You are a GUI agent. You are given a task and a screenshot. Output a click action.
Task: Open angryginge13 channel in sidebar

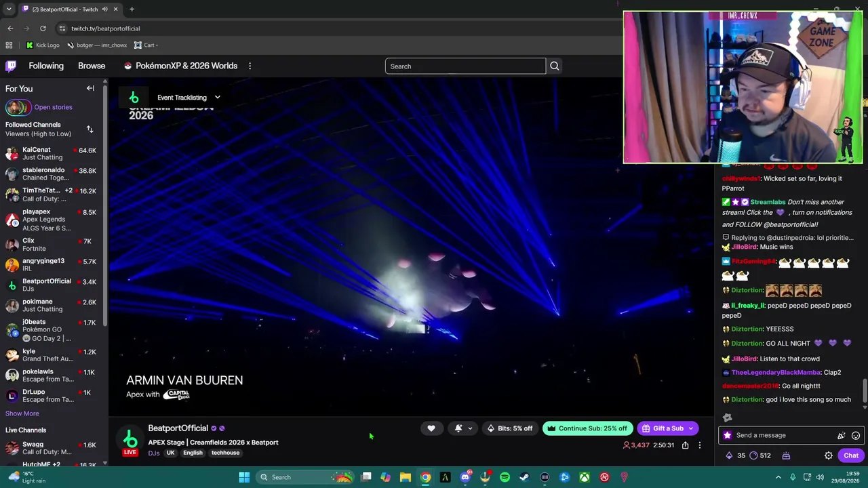point(51,264)
